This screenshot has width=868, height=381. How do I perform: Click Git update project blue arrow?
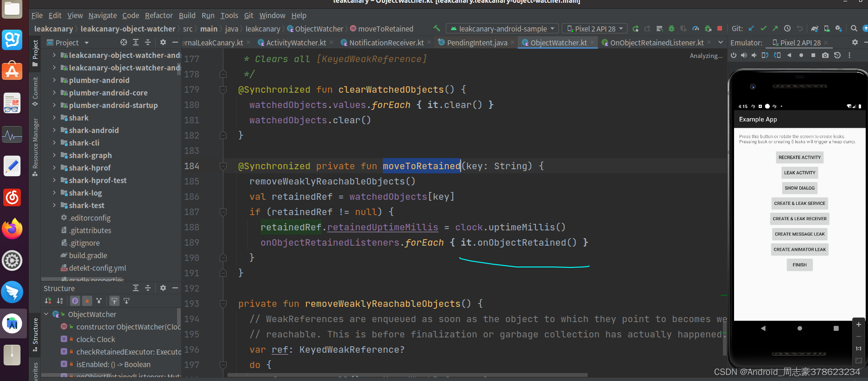click(x=751, y=28)
